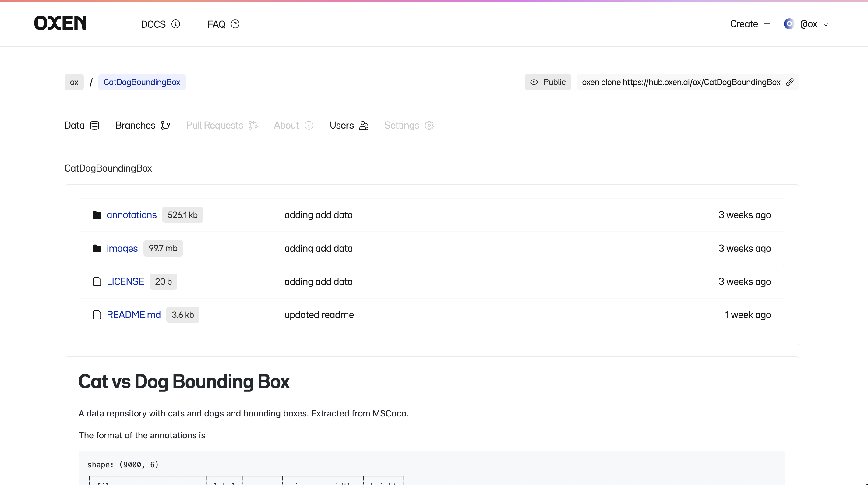The height and width of the screenshot is (485, 868).
Task: Expand the @ox account dropdown chevron
Action: (826, 24)
